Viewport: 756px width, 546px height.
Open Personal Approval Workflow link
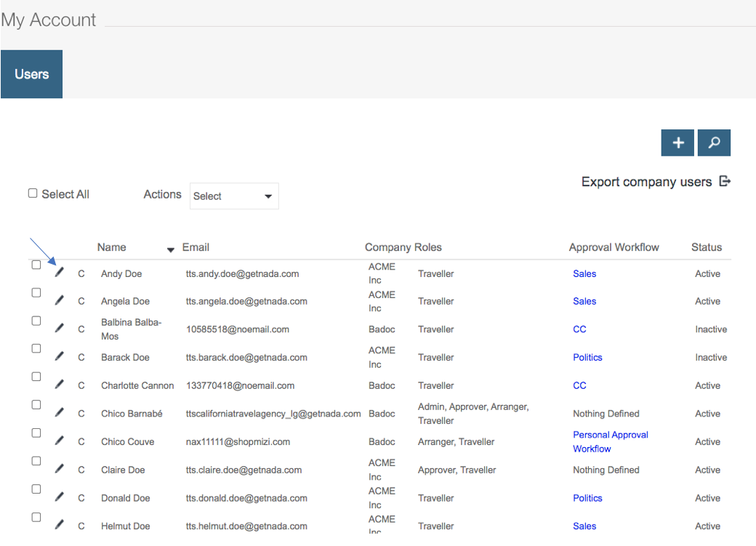(610, 441)
